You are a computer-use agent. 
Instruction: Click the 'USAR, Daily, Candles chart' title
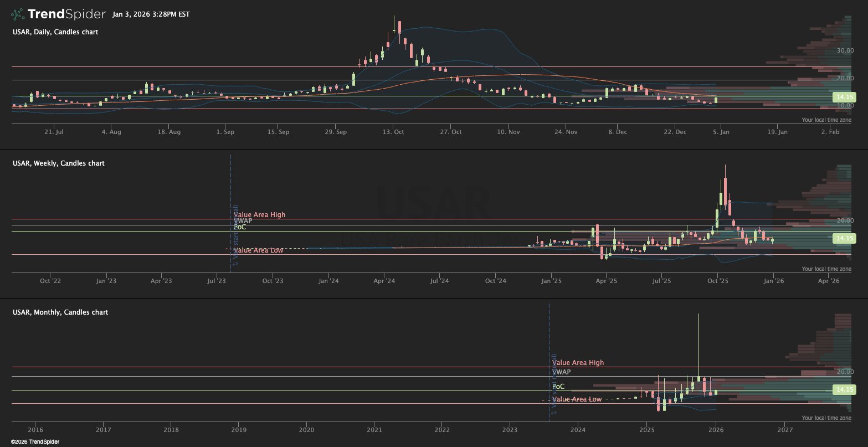[x=55, y=32]
